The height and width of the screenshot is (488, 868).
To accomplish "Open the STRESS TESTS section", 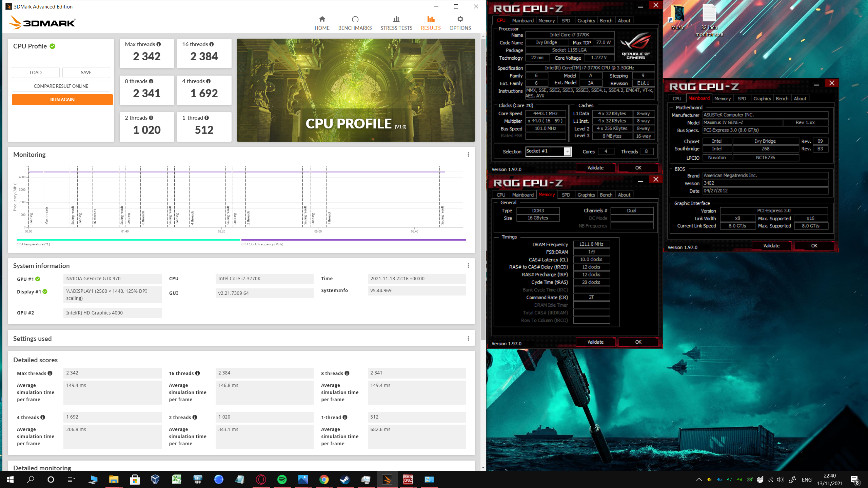I will tap(396, 23).
